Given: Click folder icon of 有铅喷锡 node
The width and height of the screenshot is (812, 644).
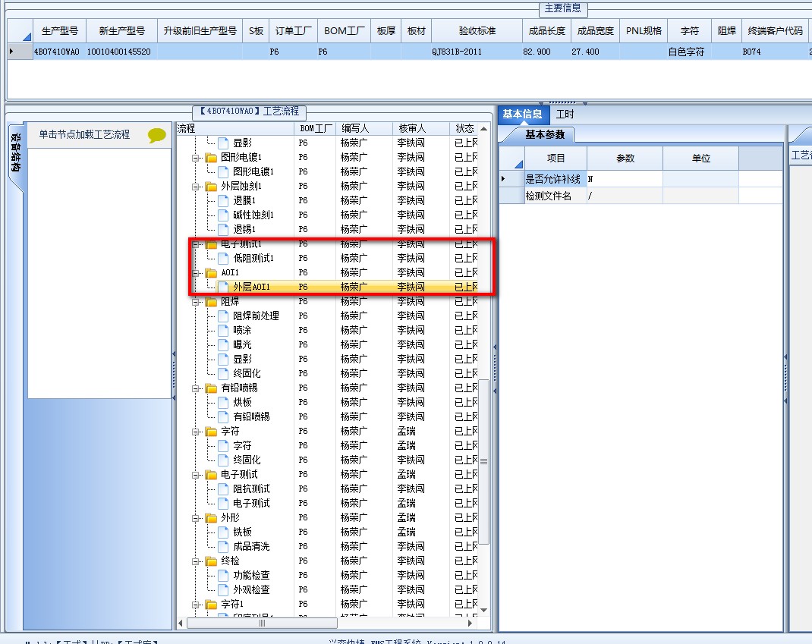Looking at the screenshot, I should coord(211,388).
